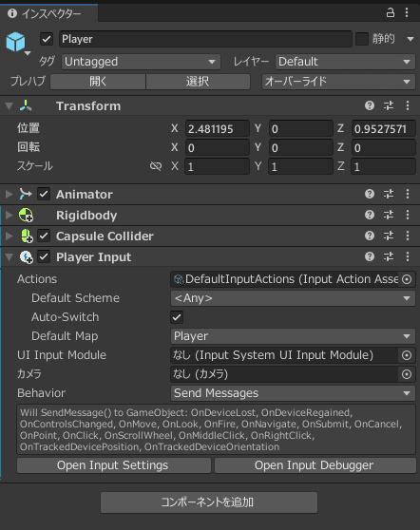The height and width of the screenshot is (530, 420).
Task: Enable the static (静的) checkbox
Action: 361,39
